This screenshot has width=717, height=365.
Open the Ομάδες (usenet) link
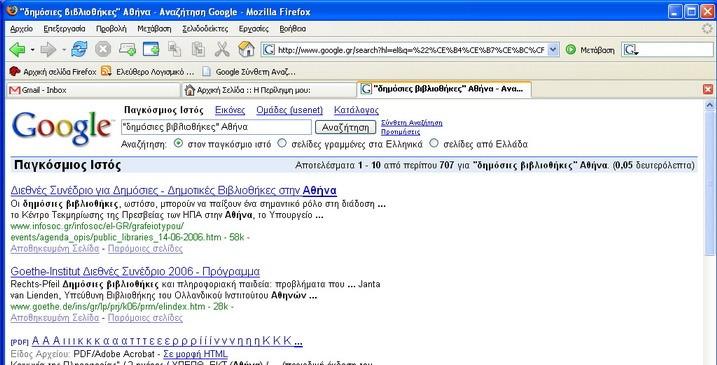289,110
